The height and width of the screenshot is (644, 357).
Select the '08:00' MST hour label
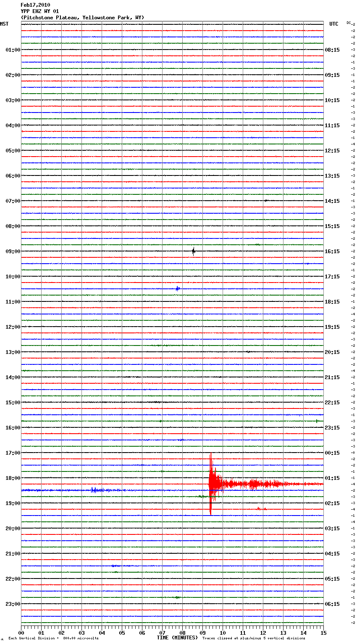[13, 226]
